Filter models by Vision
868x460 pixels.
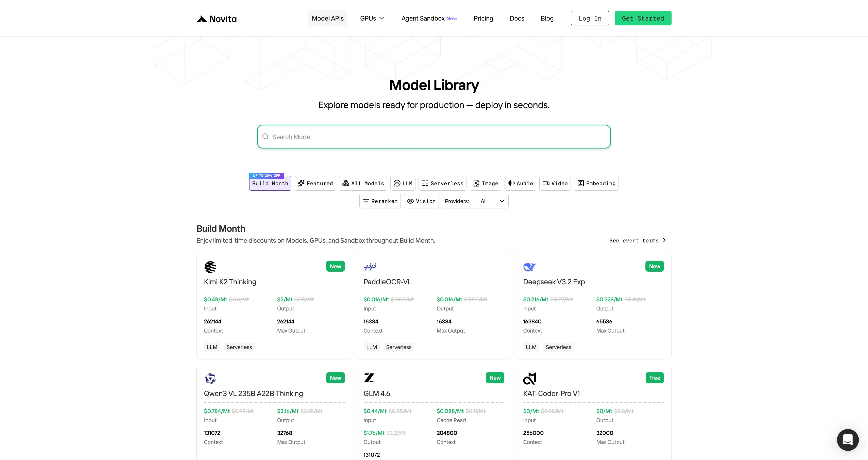(421, 201)
